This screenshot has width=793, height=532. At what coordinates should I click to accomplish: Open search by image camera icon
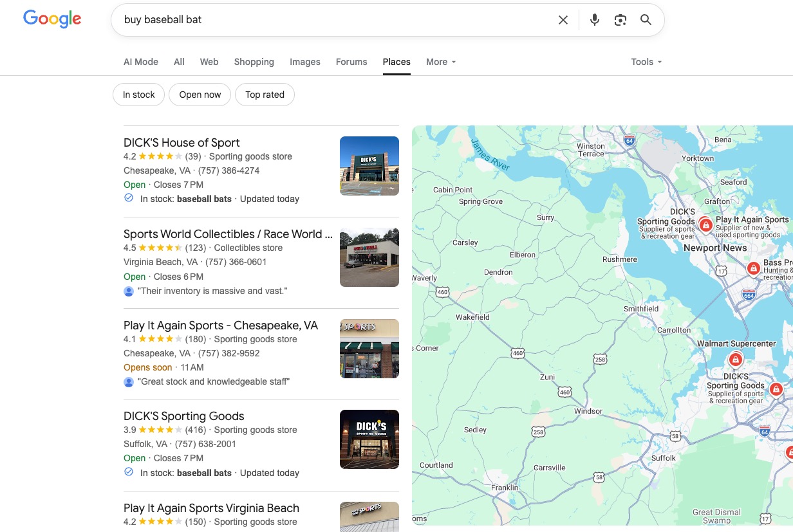[x=620, y=20]
